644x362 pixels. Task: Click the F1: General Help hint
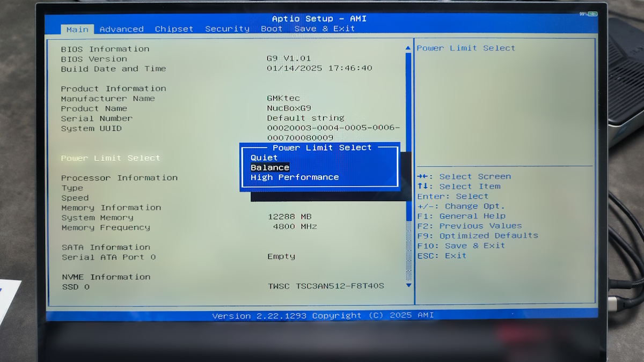[461, 216]
